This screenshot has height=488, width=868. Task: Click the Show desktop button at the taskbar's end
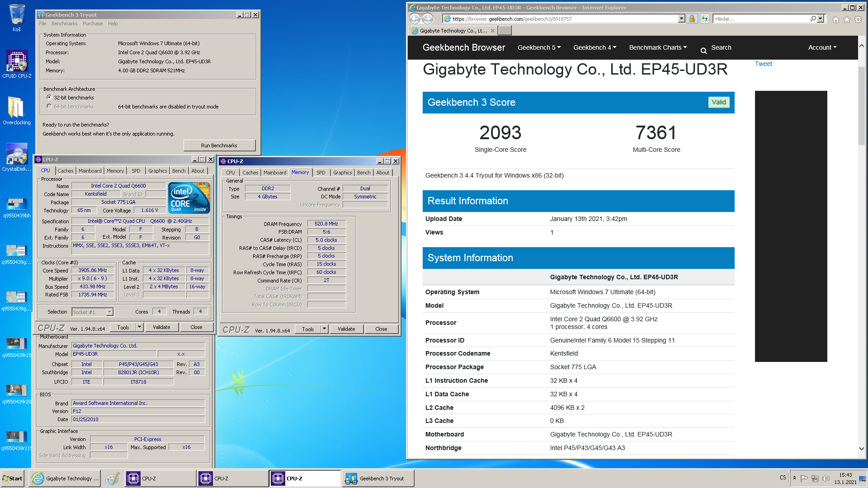[x=863, y=479]
